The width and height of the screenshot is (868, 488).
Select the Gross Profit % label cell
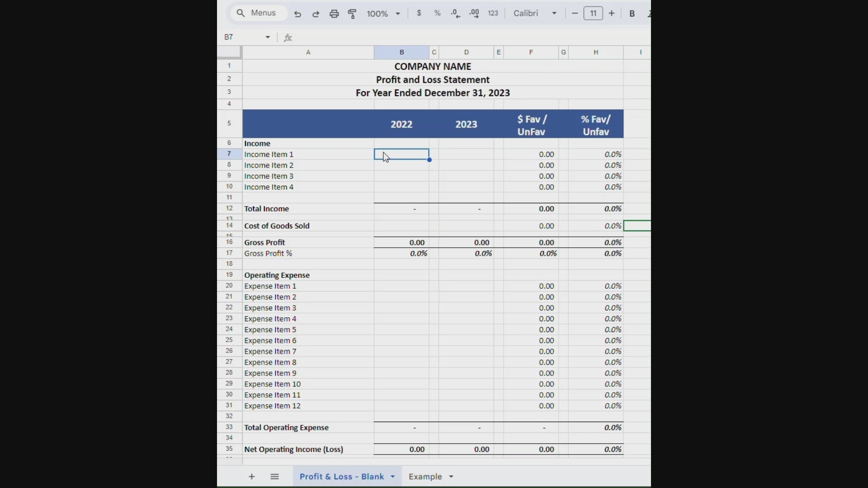308,253
